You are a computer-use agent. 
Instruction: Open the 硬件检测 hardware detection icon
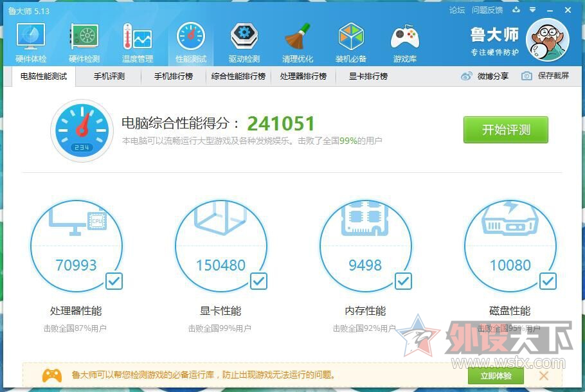pos(85,37)
